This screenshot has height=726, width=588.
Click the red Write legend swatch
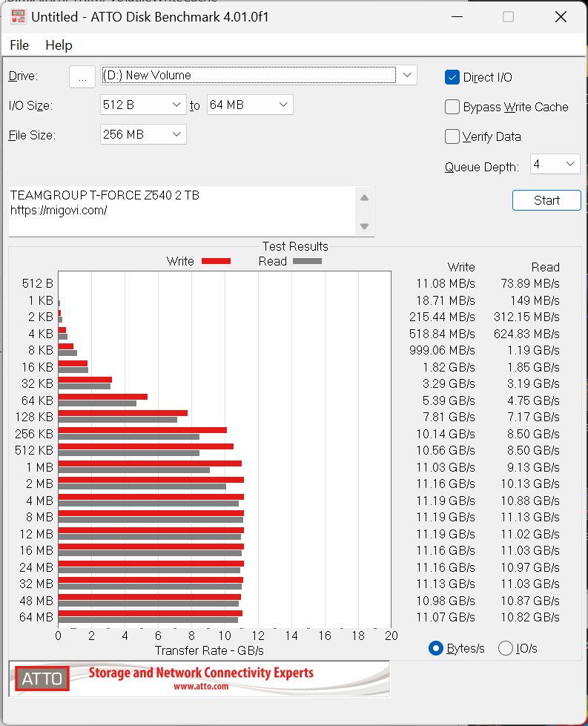(x=217, y=261)
